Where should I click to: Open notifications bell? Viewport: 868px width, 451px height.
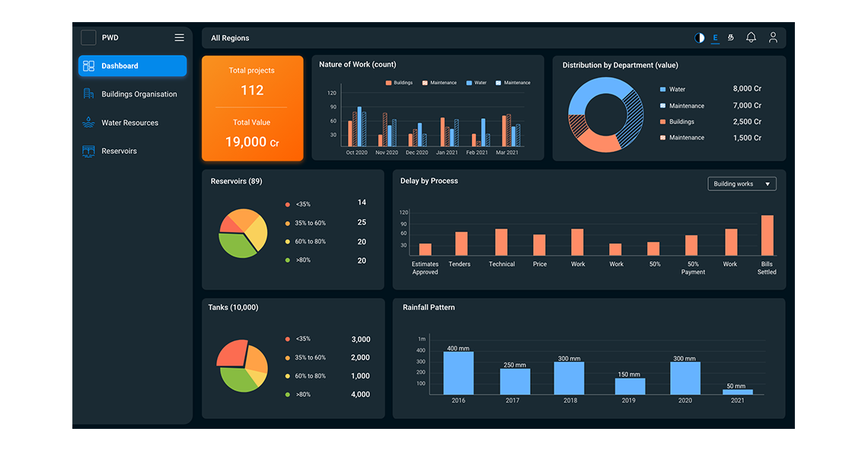(x=751, y=37)
